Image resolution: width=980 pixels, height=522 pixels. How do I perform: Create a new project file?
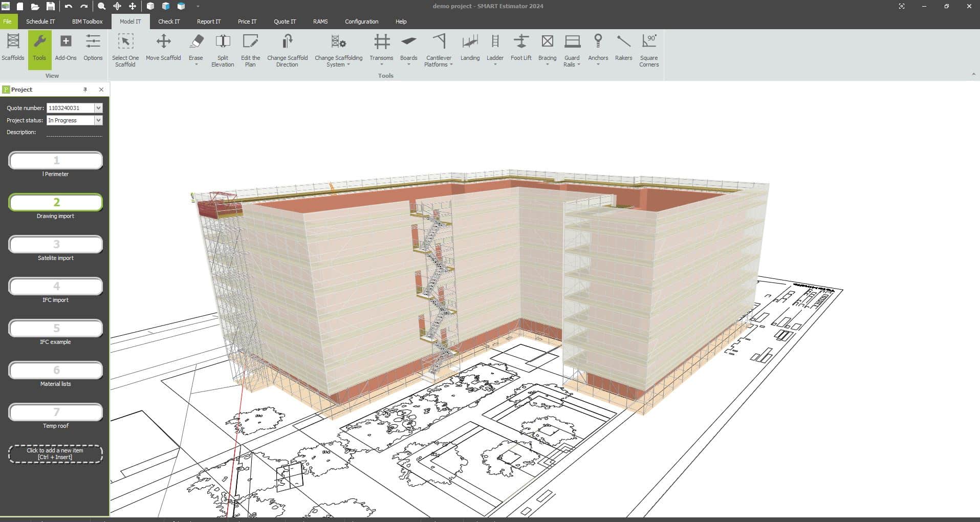coord(20,6)
